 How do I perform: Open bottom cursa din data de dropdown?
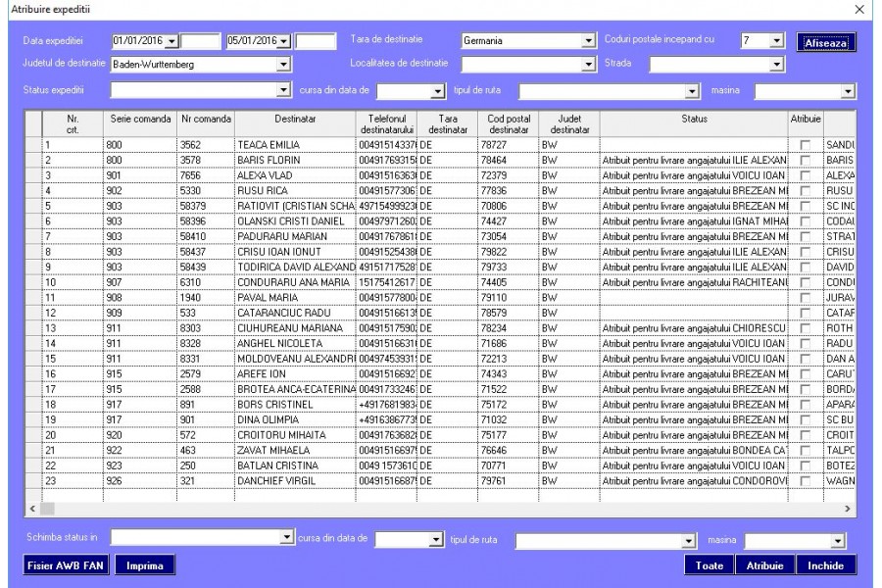[436, 540]
